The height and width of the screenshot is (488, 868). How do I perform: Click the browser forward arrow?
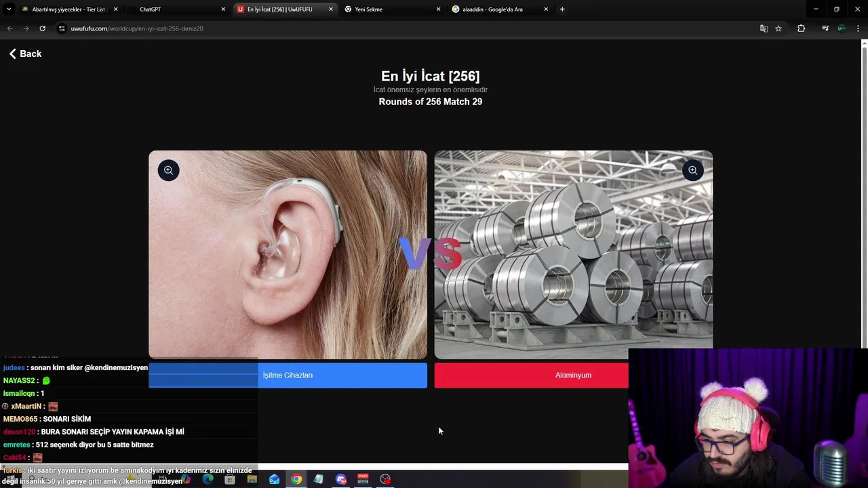tap(26, 28)
